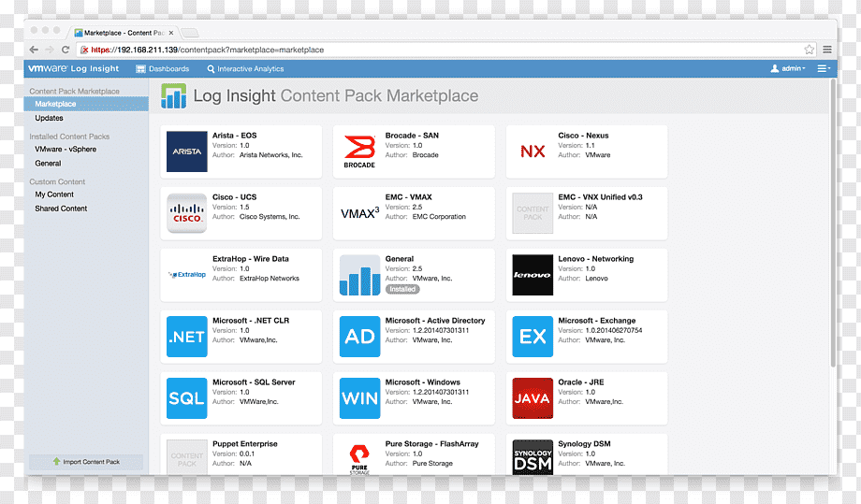The width and height of the screenshot is (861, 504).
Task: Select the Microsoft Windows WIN icon
Action: point(359,398)
